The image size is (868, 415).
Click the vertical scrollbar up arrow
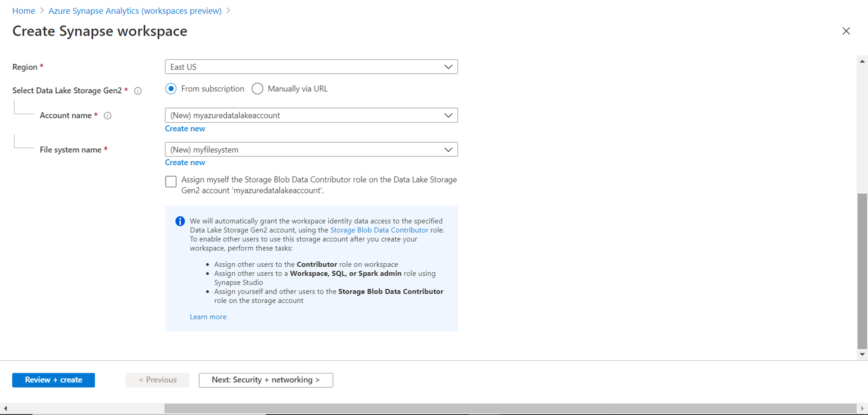862,62
